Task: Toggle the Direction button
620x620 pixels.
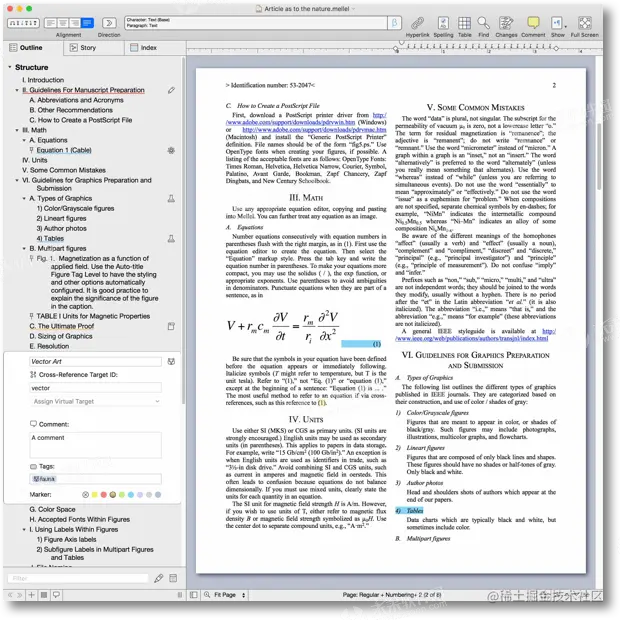Action: [109, 23]
